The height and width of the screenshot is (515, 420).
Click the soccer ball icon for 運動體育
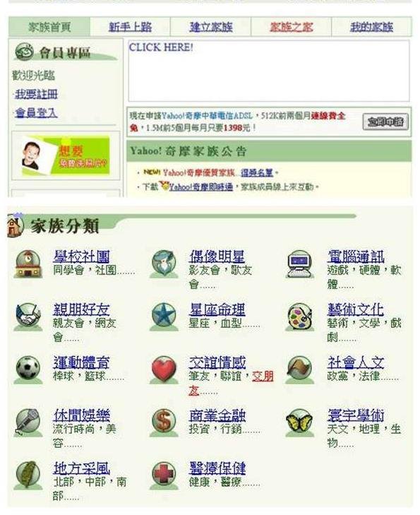click(x=28, y=370)
